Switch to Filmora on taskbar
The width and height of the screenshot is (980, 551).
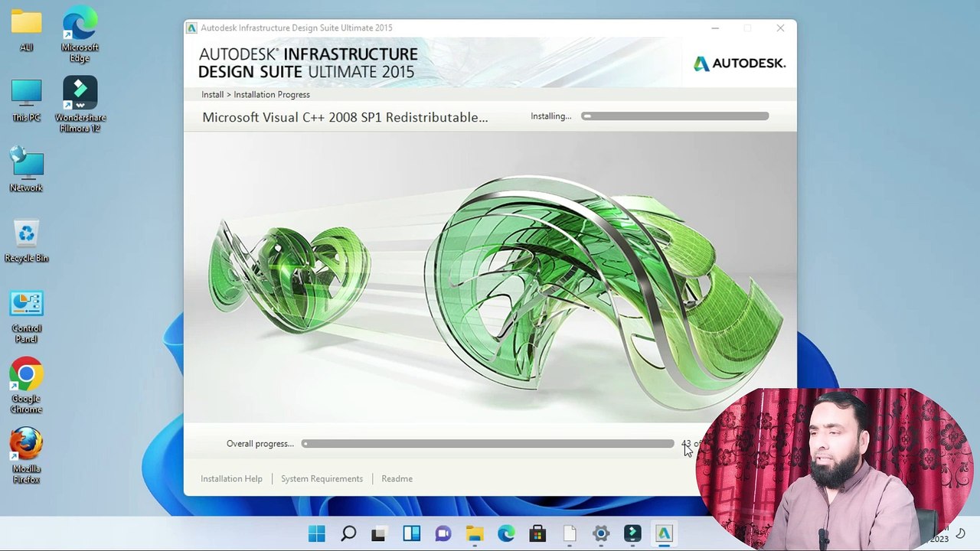(632, 533)
